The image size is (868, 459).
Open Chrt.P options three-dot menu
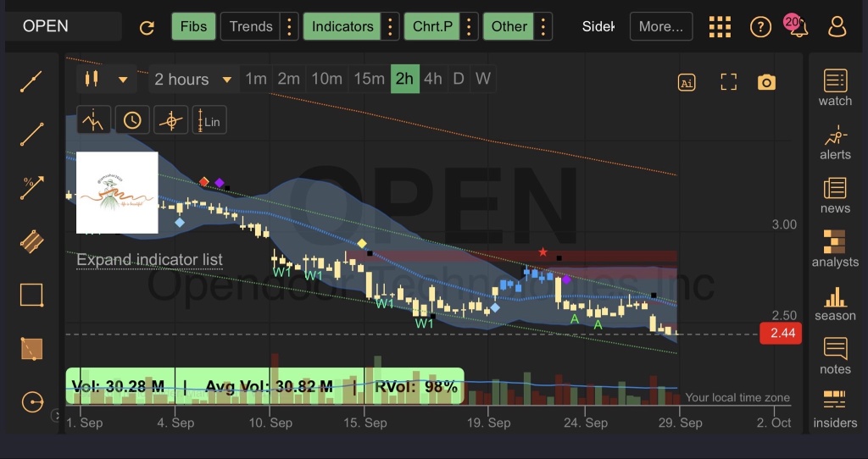pyautogui.click(x=469, y=26)
